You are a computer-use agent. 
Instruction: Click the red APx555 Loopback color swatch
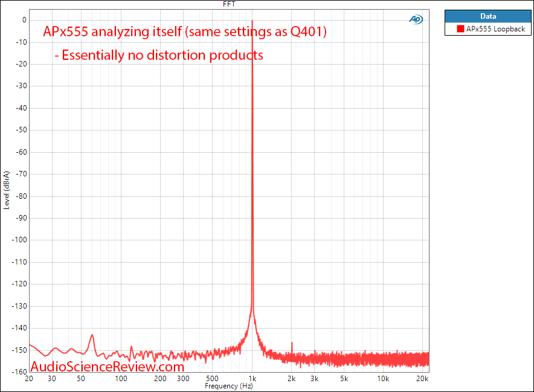pyautogui.click(x=460, y=29)
